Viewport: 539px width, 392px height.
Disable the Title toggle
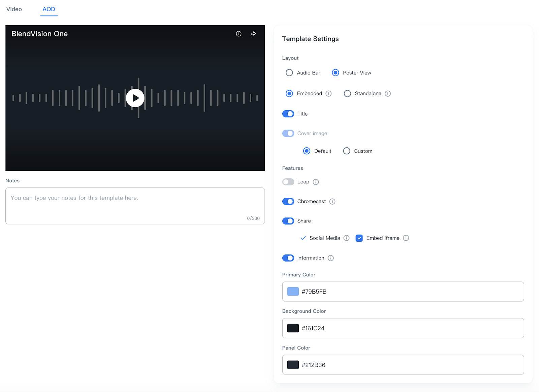[288, 114]
